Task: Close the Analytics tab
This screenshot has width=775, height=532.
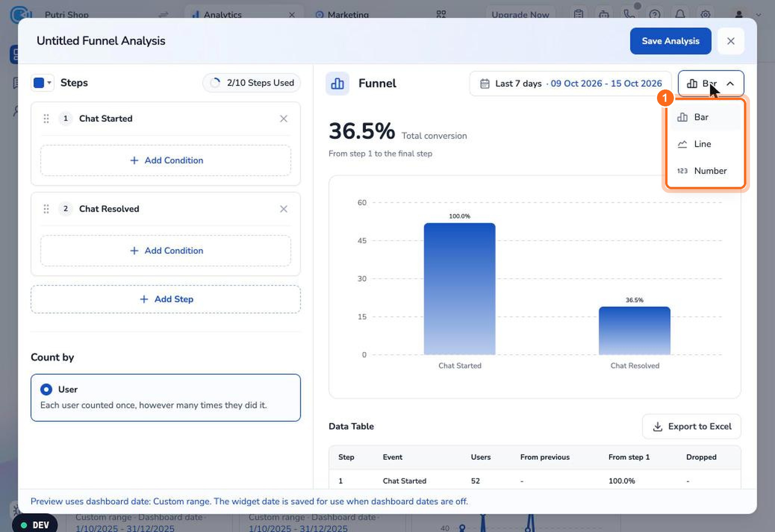Action: coord(292,15)
